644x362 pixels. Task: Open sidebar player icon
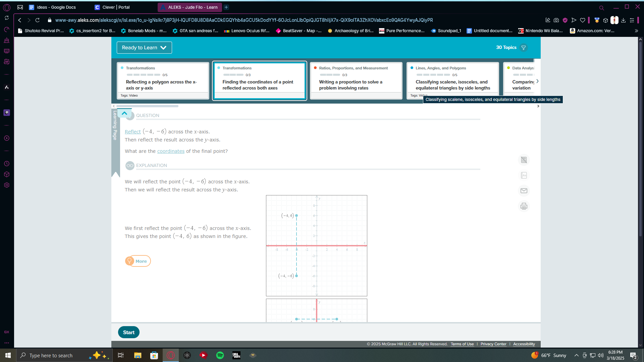click(x=7, y=138)
